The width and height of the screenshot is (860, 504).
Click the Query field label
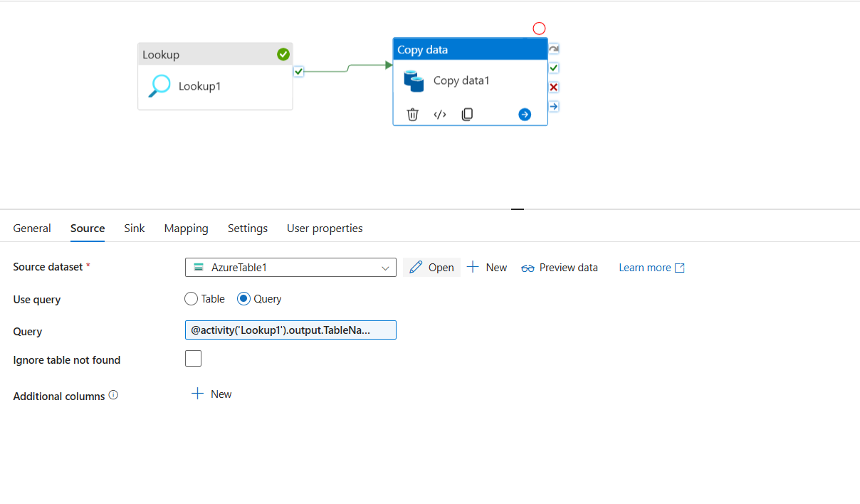coord(28,332)
